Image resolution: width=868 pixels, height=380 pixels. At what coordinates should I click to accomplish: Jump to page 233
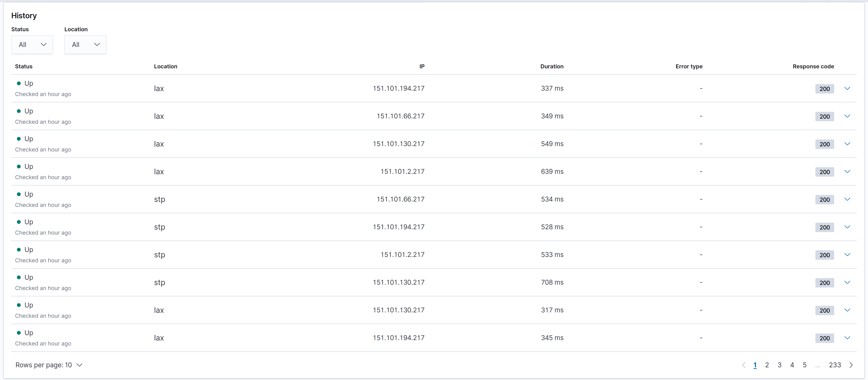[836, 365]
